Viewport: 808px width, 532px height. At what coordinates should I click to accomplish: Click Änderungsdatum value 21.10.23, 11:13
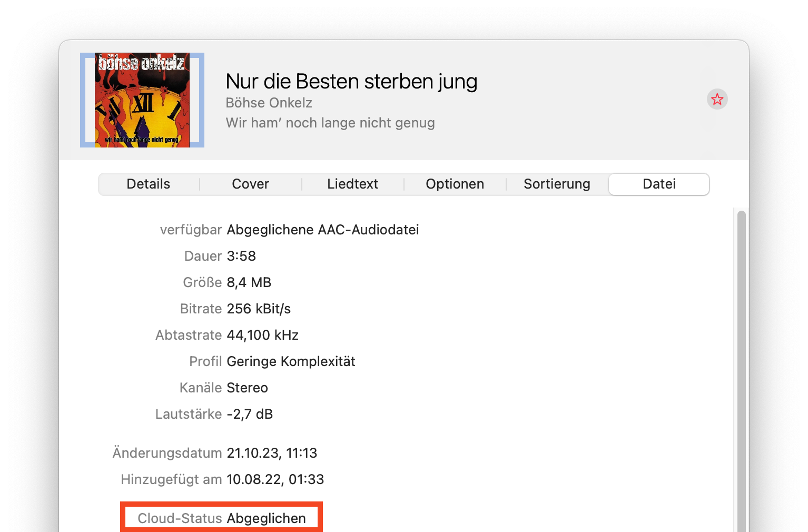coord(272,453)
